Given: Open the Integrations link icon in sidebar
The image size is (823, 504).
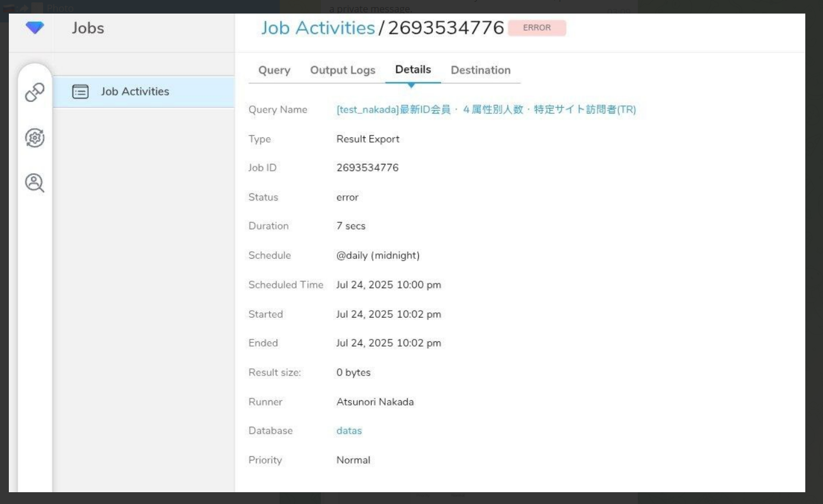Looking at the screenshot, I should (34, 93).
